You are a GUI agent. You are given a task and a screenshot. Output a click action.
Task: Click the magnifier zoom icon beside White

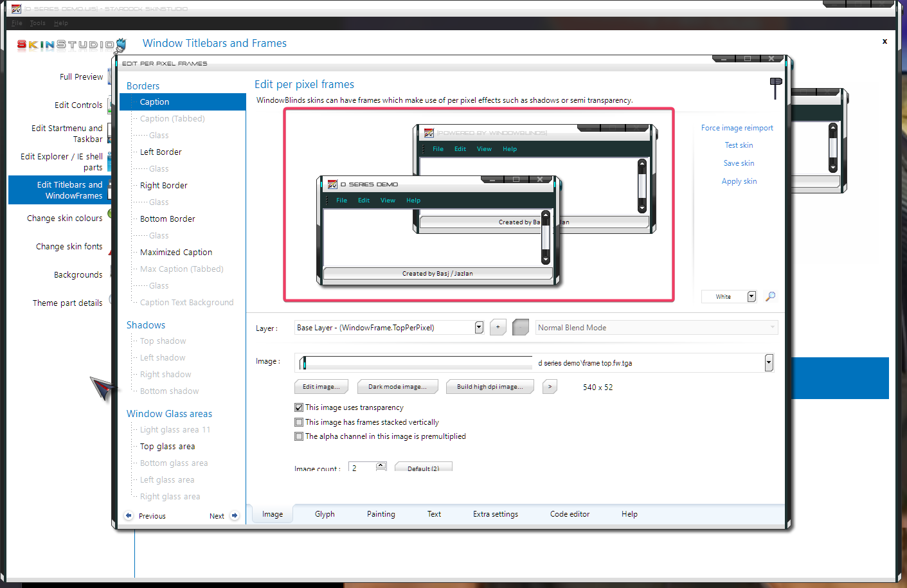pyautogui.click(x=770, y=296)
